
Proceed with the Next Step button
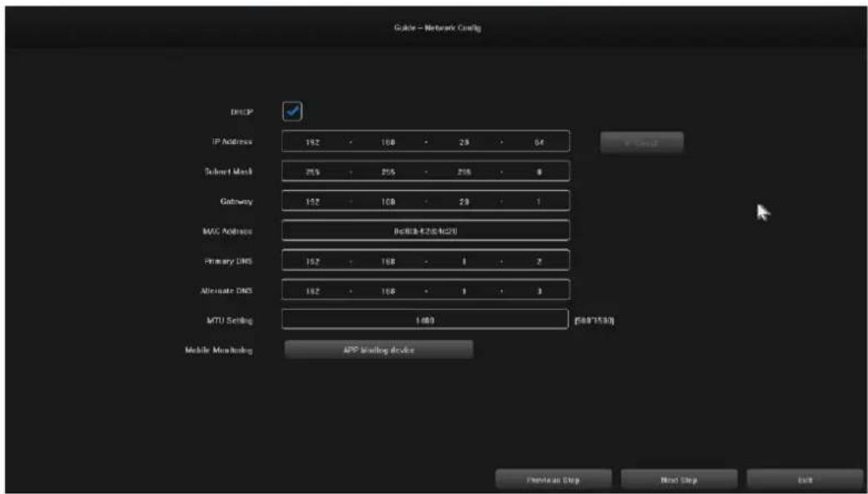click(x=679, y=480)
